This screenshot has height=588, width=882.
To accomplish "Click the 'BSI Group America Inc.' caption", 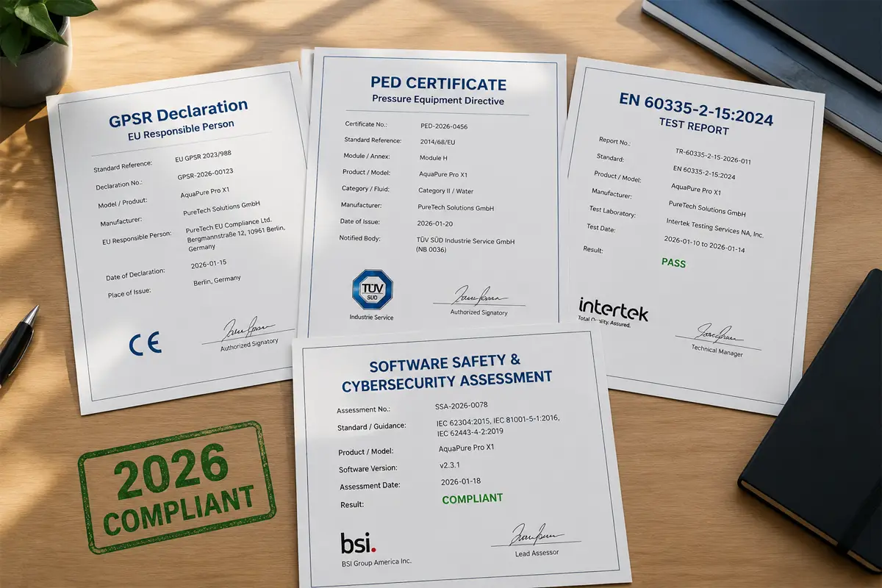I will point(376,562).
